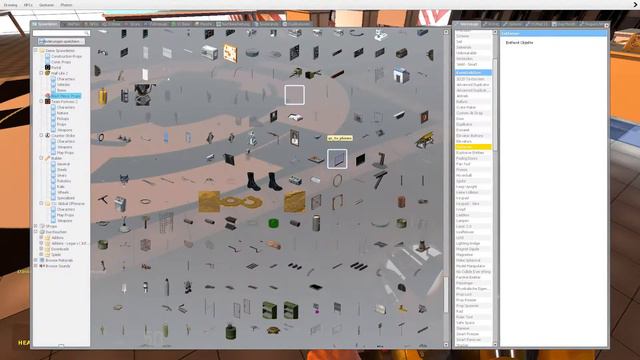Expand the Browse Materials node
The height and width of the screenshot is (360, 640).
click(x=36, y=260)
